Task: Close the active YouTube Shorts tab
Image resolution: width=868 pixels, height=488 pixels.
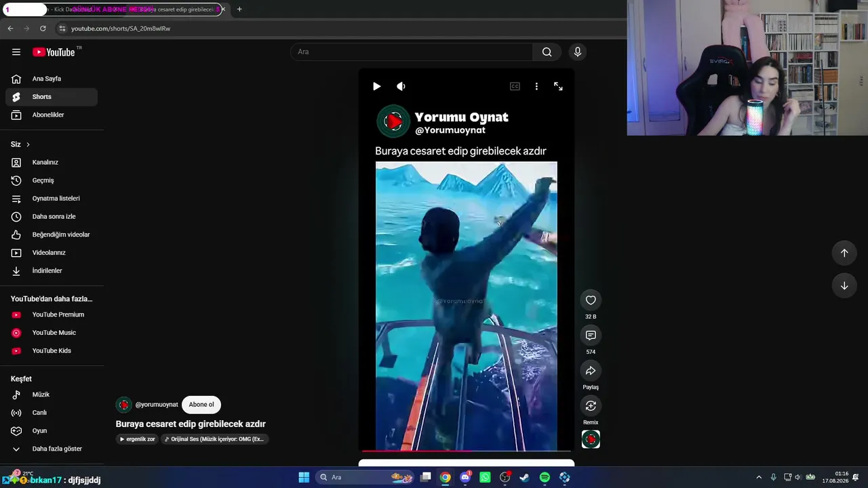Action: point(222,9)
